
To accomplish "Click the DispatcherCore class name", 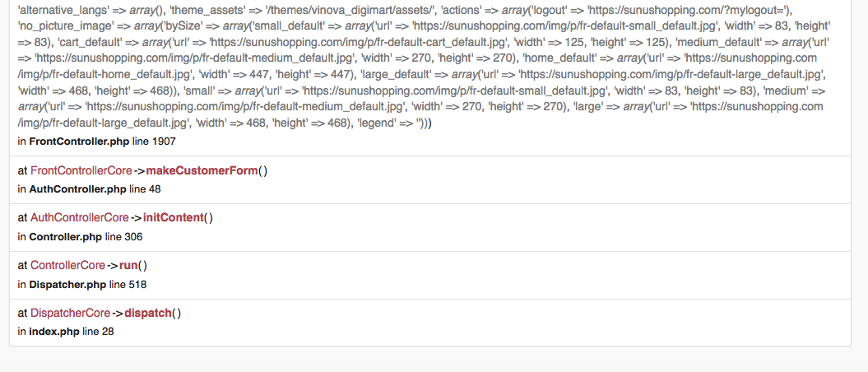I will pos(70,314).
